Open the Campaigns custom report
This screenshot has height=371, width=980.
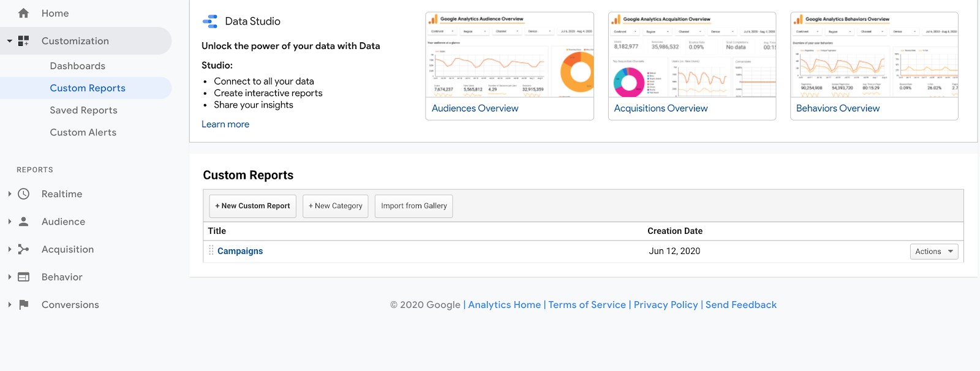coord(240,251)
